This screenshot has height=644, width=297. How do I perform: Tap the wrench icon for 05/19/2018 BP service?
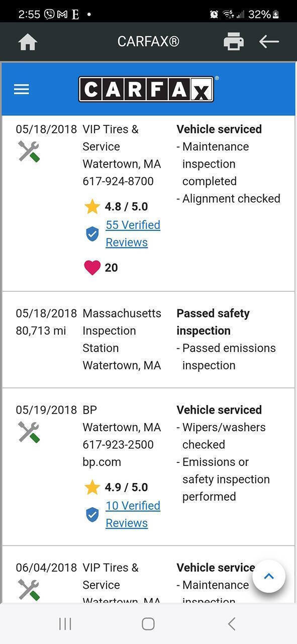pos(29,432)
